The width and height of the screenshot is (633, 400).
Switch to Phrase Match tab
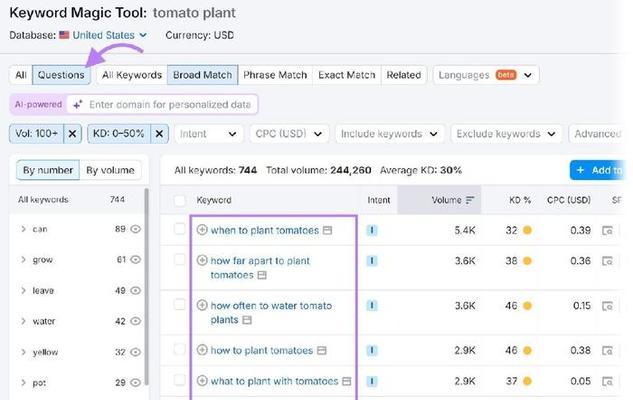pyautogui.click(x=275, y=75)
